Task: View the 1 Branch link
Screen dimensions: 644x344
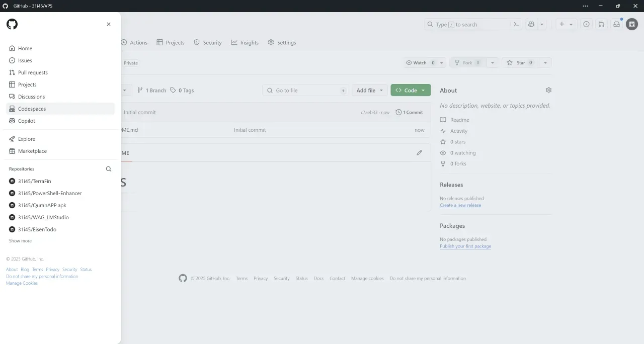Action: [x=151, y=91]
